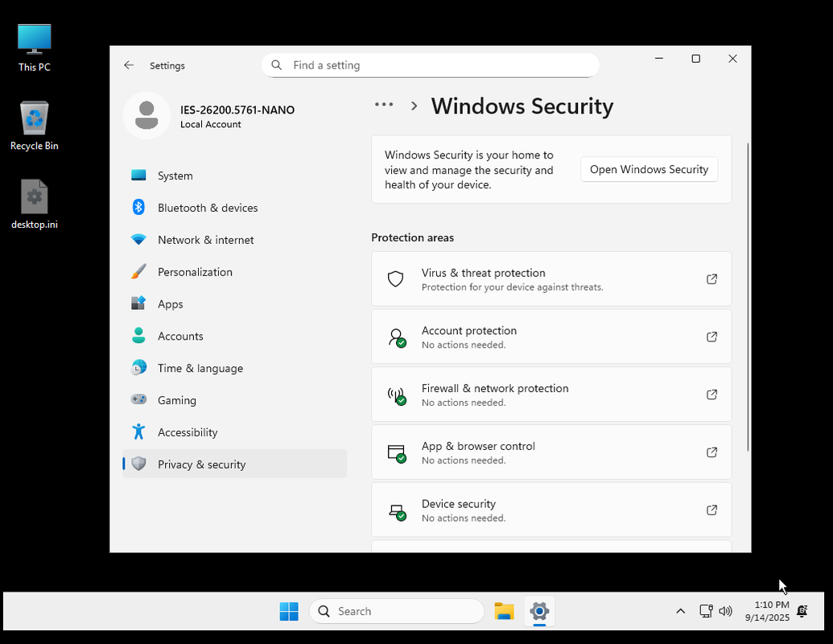Click the Account protection person icon
Screen dimensions: 833x644
(396, 337)
